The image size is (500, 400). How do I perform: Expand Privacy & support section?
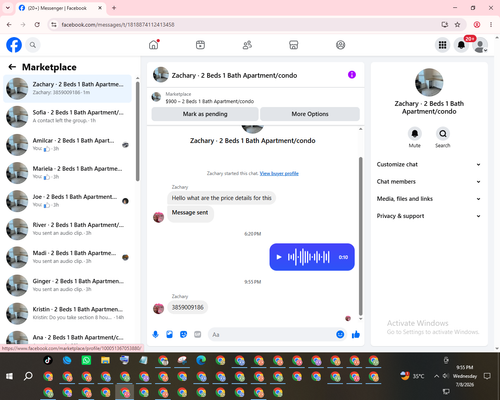tap(429, 216)
